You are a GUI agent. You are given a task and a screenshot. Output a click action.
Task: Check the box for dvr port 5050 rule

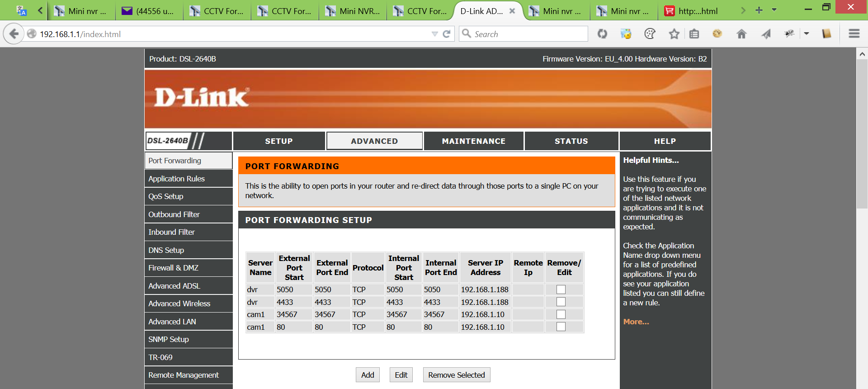pos(561,289)
